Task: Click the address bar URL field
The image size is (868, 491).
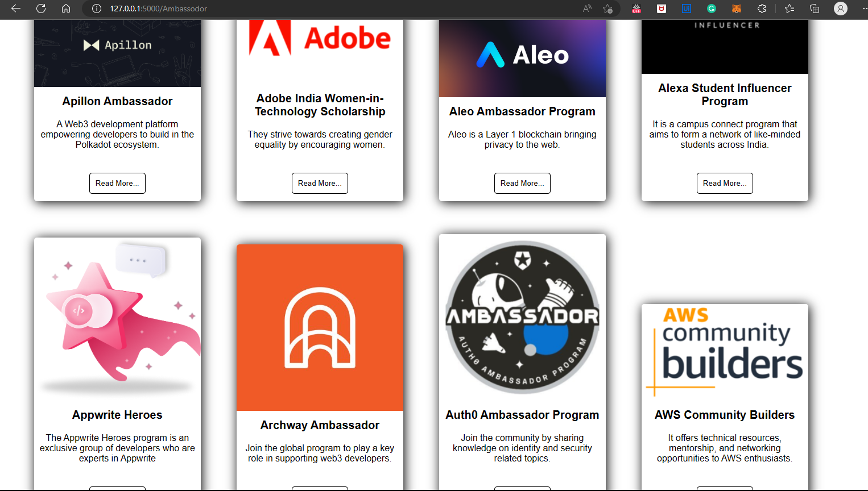Action: tap(341, 9)
